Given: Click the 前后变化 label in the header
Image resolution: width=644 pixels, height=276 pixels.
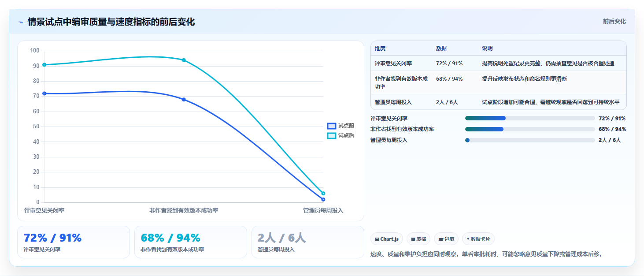Looking at the screenshot, I should coord(614,22).
